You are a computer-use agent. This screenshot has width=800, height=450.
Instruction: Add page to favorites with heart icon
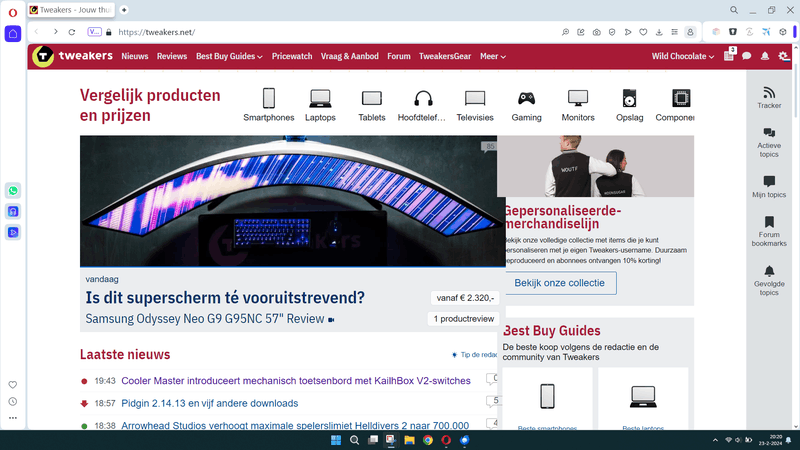[x=643, y=32]
